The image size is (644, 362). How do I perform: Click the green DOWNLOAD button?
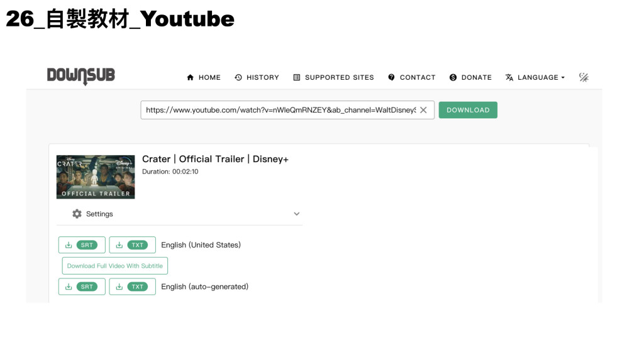pos(468,110)
